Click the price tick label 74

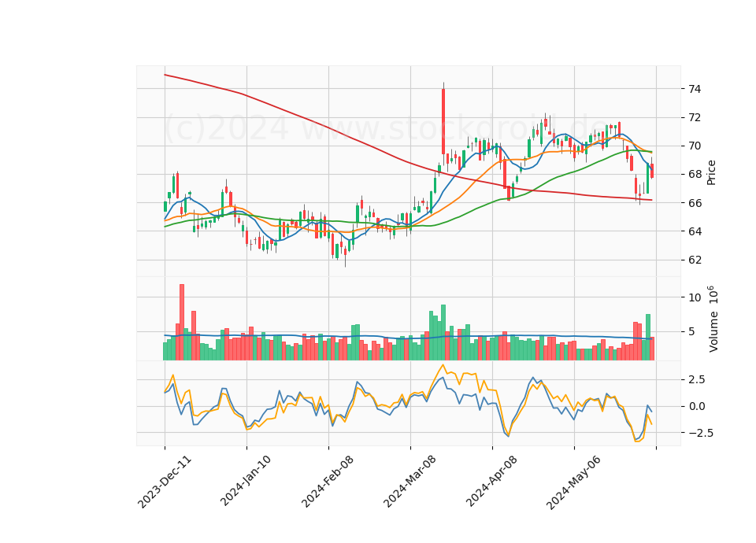tap(695, 89)
